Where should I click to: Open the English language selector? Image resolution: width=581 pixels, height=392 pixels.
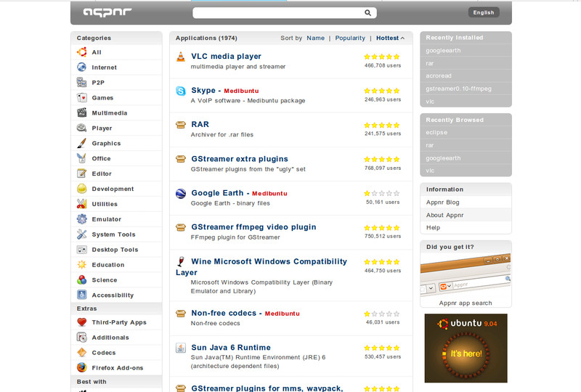pos(484,12)
